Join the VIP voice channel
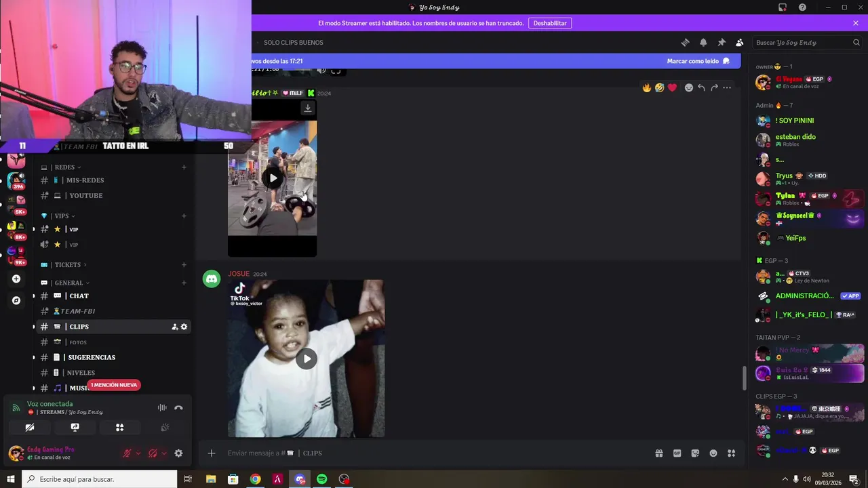This screenshot has height=488, width=868. coord(114,244)
